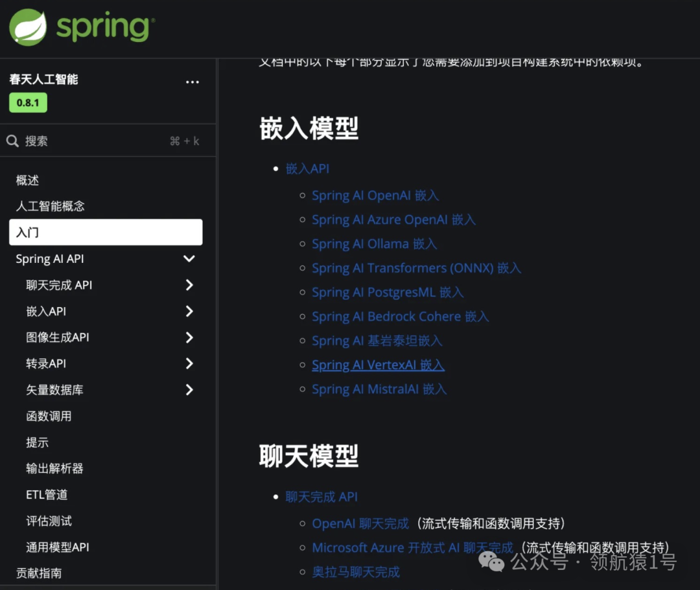
Task: Open OpenAI 聊天完成 link
Action: 360,523
